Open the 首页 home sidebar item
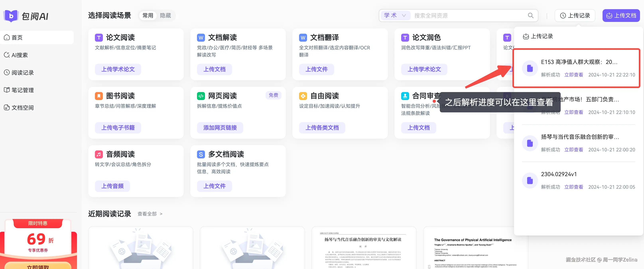 [x=17, y=37]
